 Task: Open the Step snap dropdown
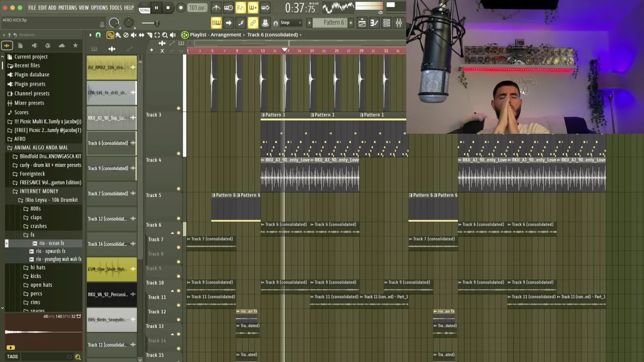click(x=291, y=23)
